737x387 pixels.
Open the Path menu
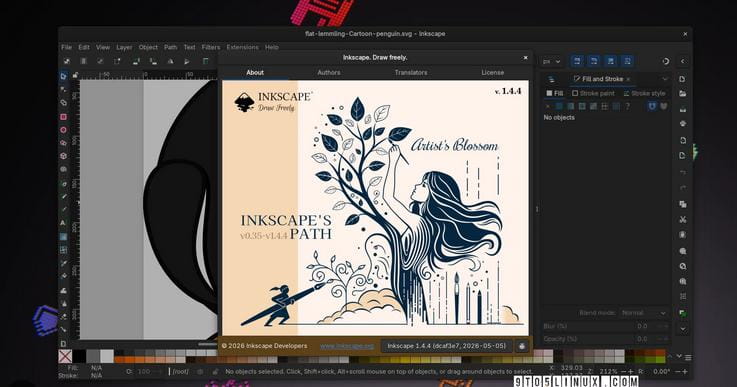[171, 47]
